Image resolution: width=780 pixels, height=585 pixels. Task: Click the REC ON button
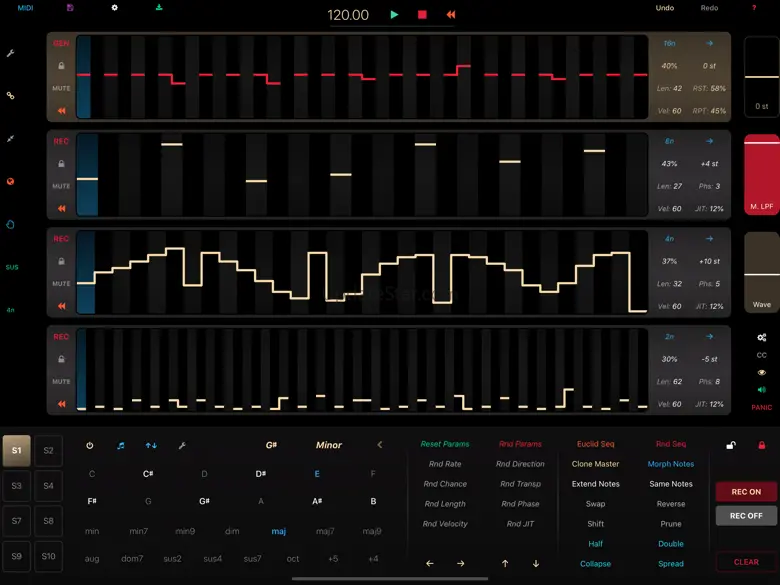click(x=746, y=491)
